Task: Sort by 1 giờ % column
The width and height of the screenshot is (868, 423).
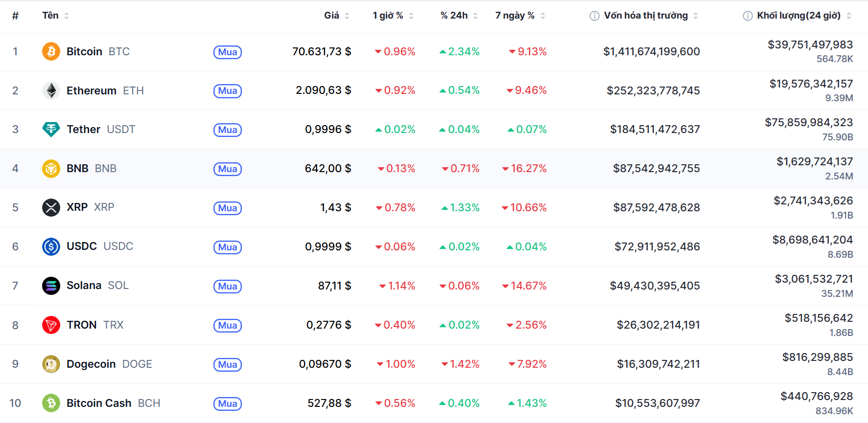Action: point(393,16)
